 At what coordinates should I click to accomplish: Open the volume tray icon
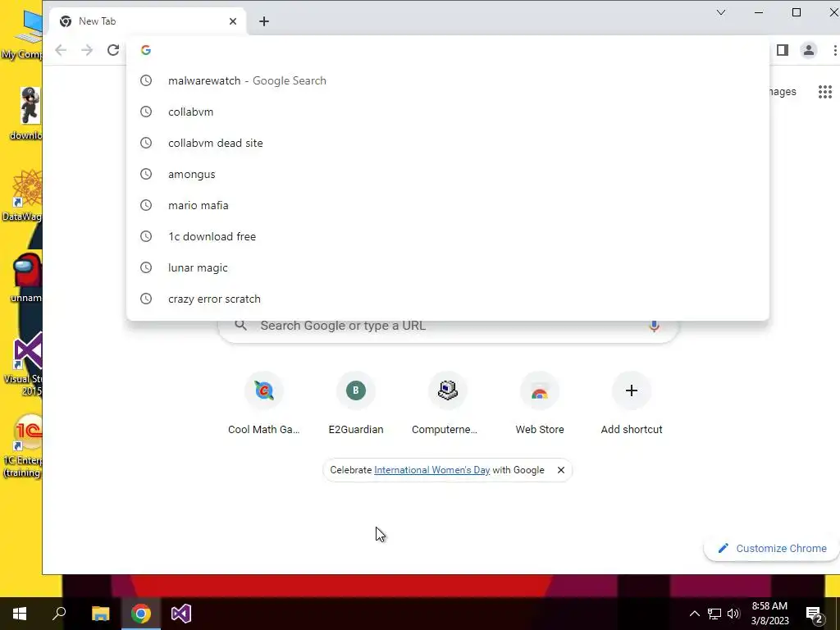[x=733, y=614]
